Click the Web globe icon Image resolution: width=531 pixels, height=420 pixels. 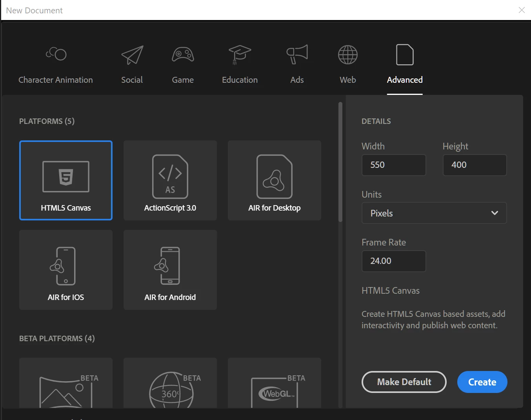(348, 55)
